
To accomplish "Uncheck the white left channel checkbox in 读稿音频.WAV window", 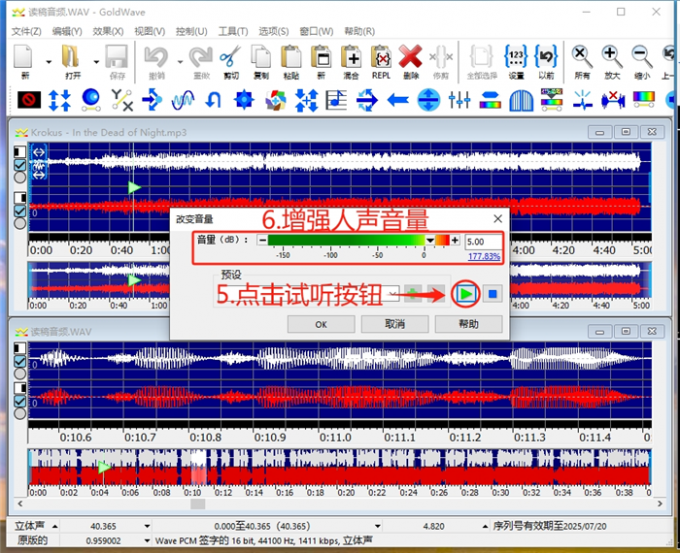I will [x=20, y=361].
